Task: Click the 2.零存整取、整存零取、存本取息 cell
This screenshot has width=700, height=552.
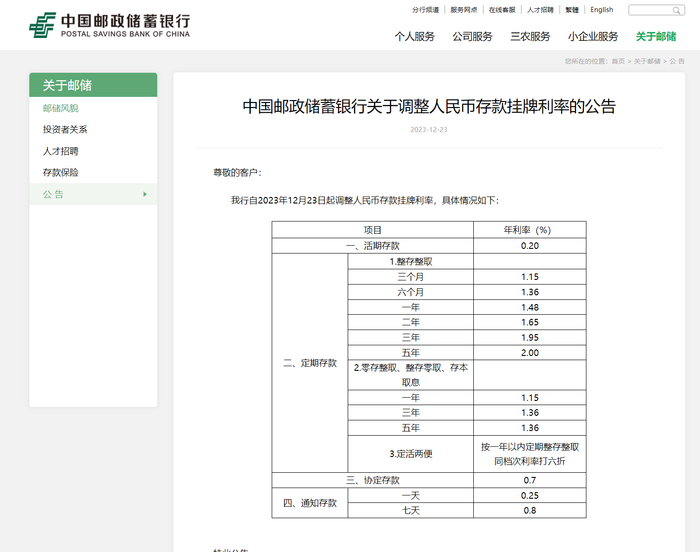Action: point(411,375)
